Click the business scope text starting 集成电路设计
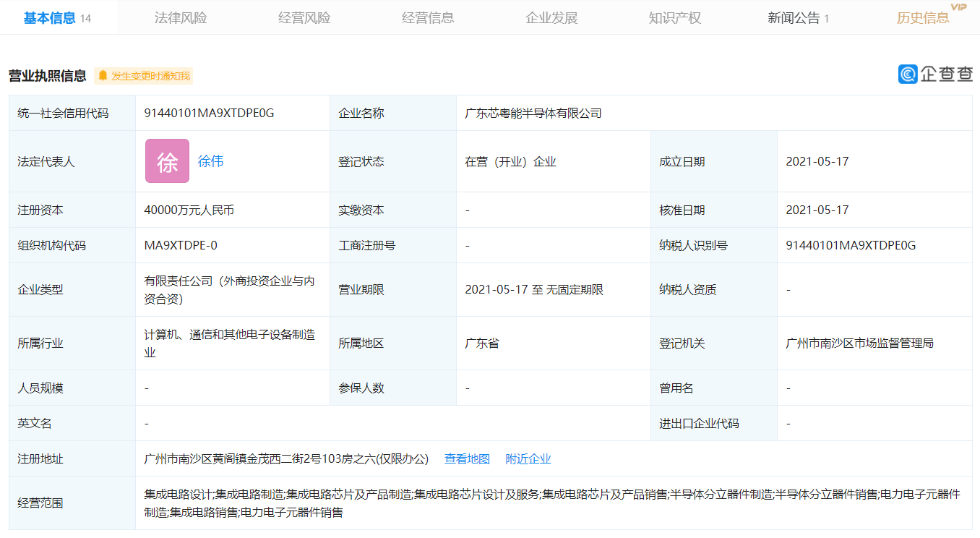Screen dimensions: 980x538 [x=552, y=503]
